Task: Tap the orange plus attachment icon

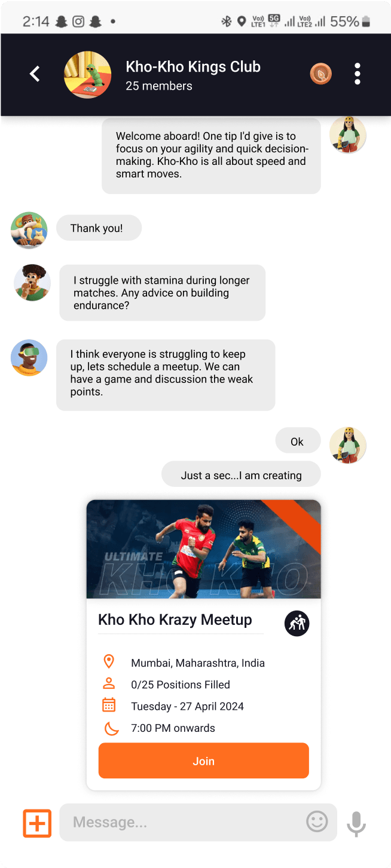Action: click(37, 823)
